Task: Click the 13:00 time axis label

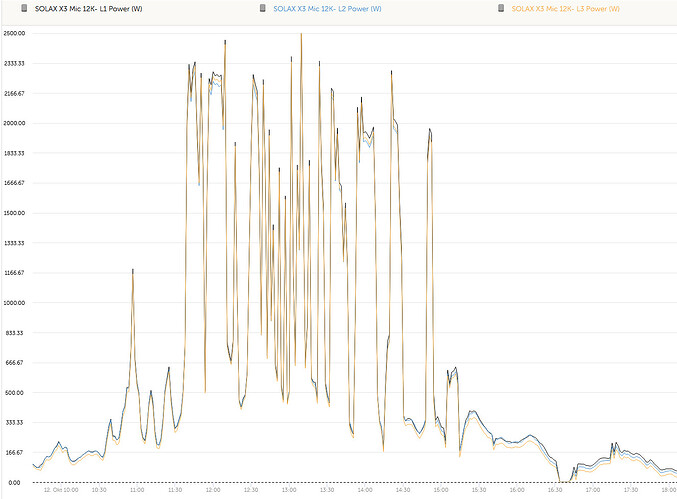Action: (289, 490)
